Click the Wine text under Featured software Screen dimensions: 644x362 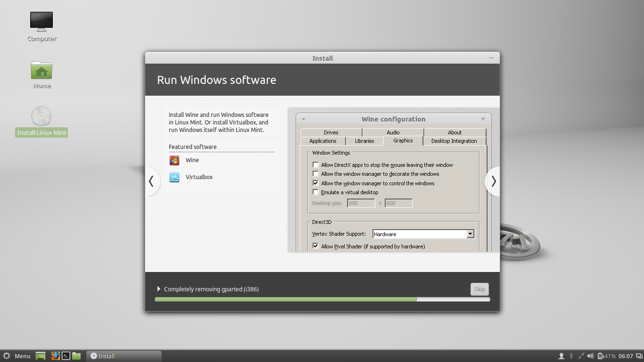[x=192, y=160]
